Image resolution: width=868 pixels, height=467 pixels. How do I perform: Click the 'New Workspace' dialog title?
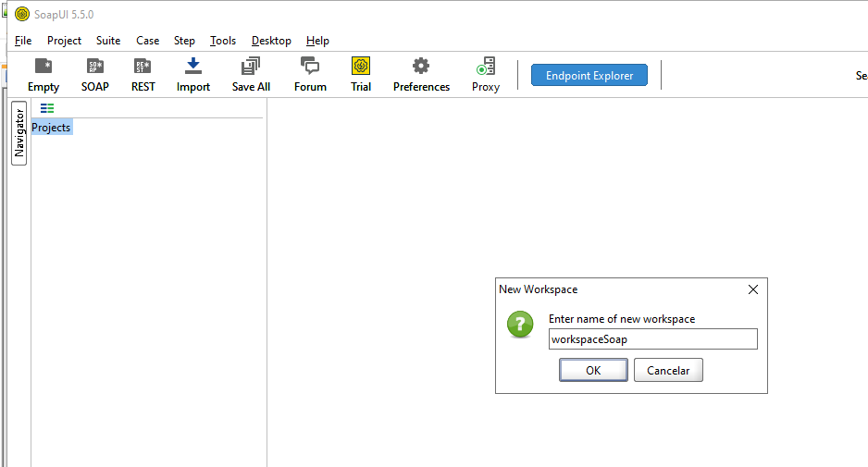[538, 289]
